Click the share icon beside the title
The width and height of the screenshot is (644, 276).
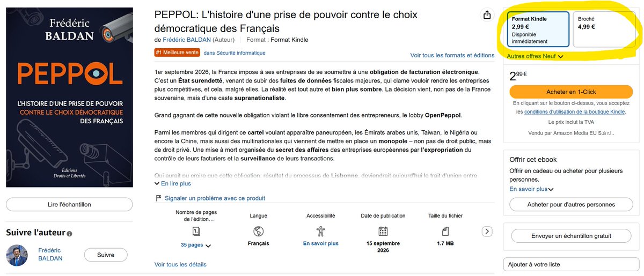487,15
